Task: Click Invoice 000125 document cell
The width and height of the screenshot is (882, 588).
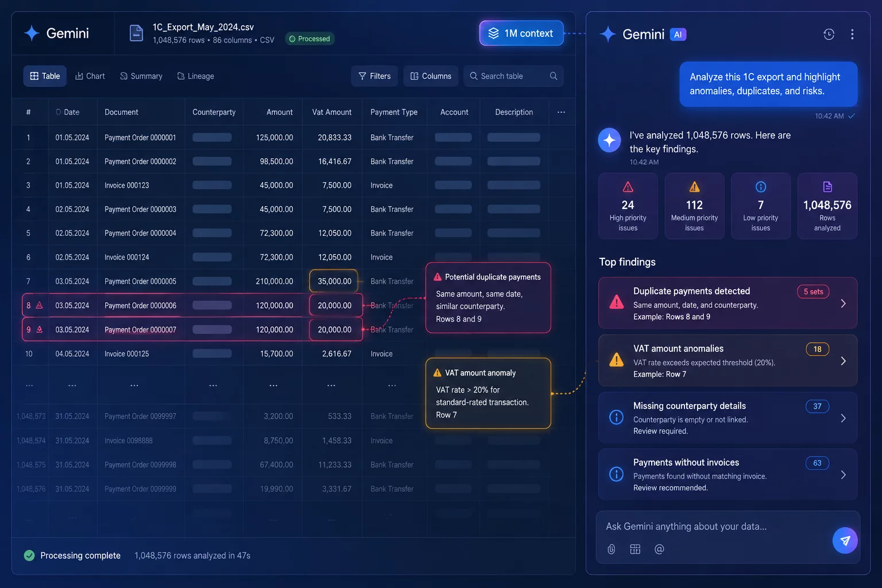Action: click(127, 354)
